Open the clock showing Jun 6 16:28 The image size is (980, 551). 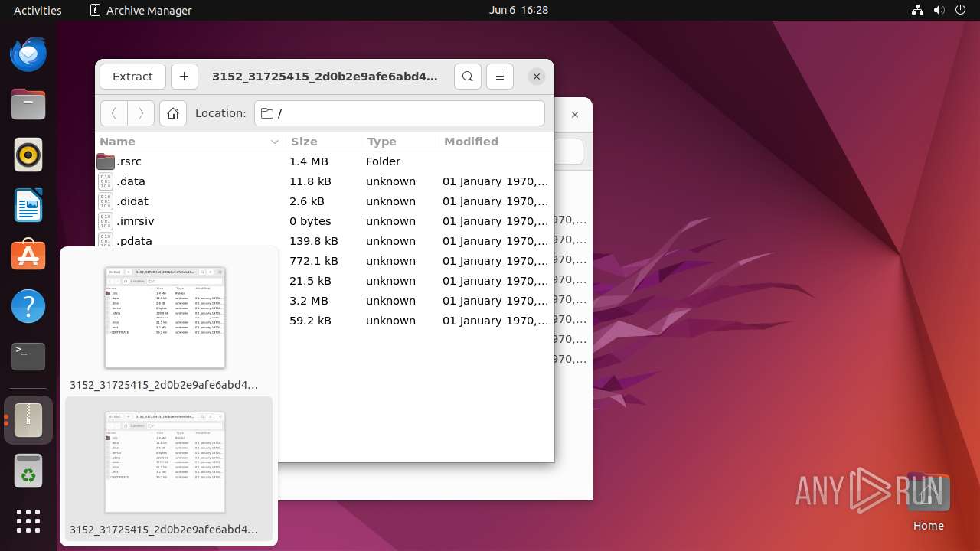click(x=518, y=11)
